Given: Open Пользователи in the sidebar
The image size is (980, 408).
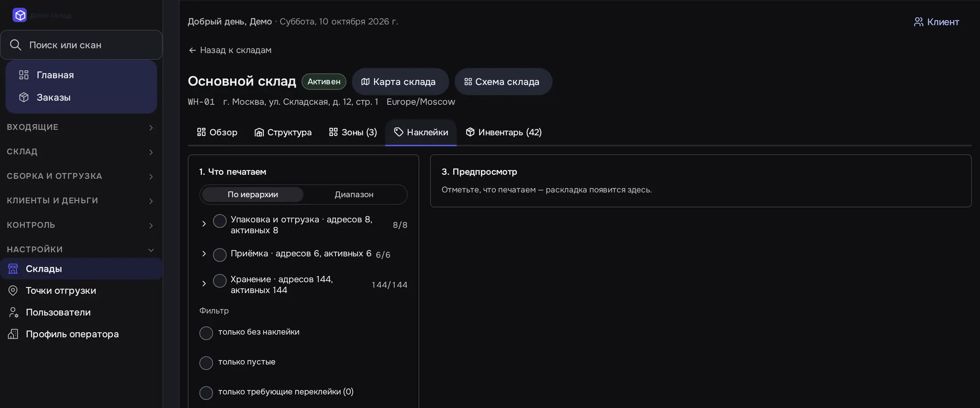Looking at the screenshot, I should pos(81,312).
